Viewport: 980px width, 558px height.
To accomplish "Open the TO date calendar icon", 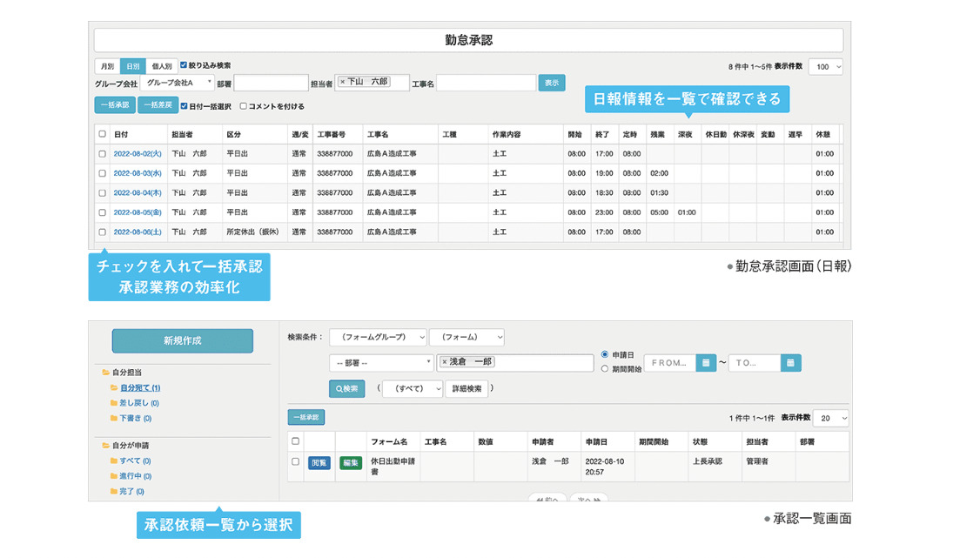I will click(790, 362).
